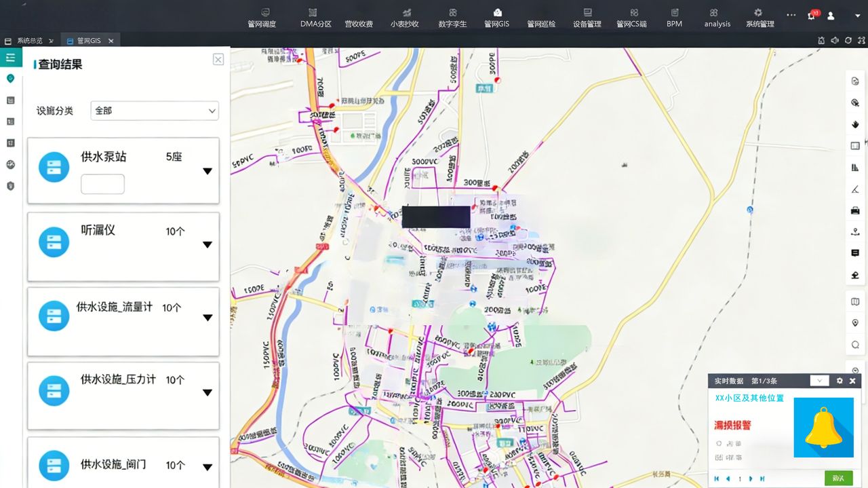This screenshot has height=488, width=868.
Task: Collapse the left sidebar hamburger menu
Action: pyautogui.click(x=10, y=58)
